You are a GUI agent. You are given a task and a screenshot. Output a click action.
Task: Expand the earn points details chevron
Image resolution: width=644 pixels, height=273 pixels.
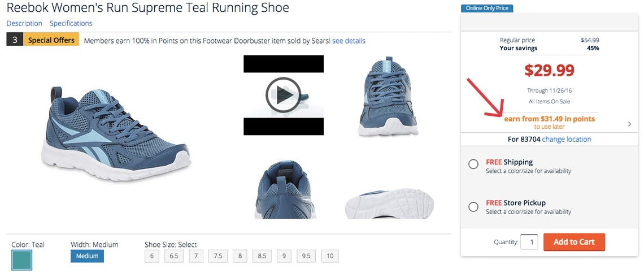point(630,124)
